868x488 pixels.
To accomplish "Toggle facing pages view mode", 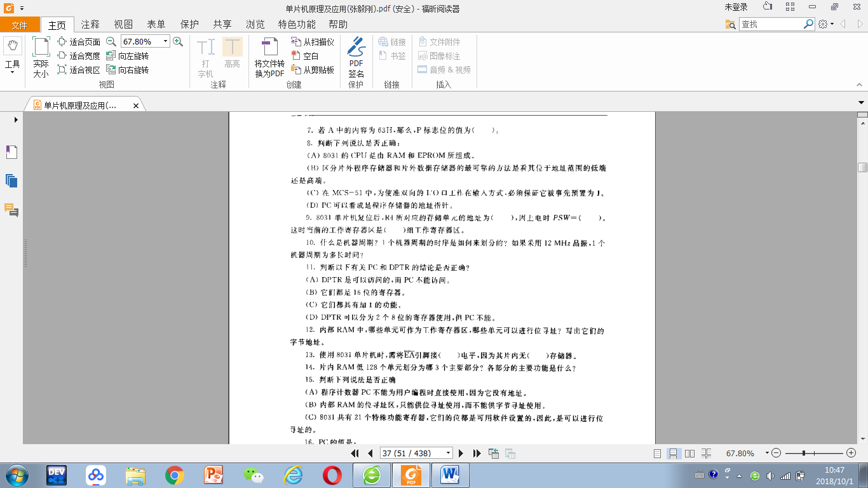I will (689, 453).
